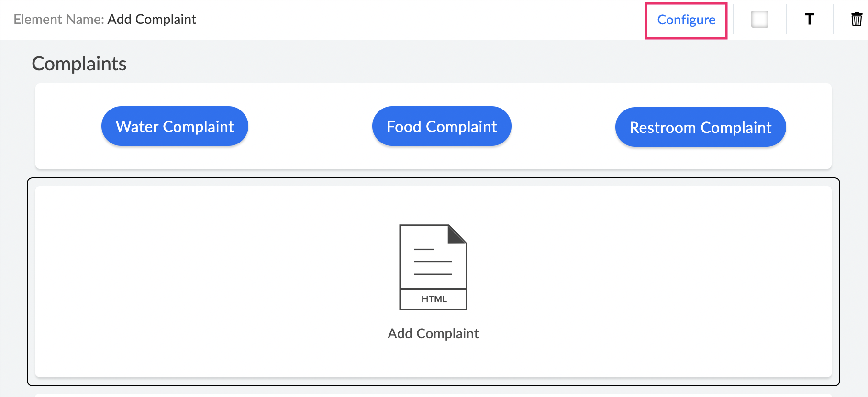This screenshot has width=868, height=397.
Task: Click the "Element Name:" label
Action: [59, 20]
